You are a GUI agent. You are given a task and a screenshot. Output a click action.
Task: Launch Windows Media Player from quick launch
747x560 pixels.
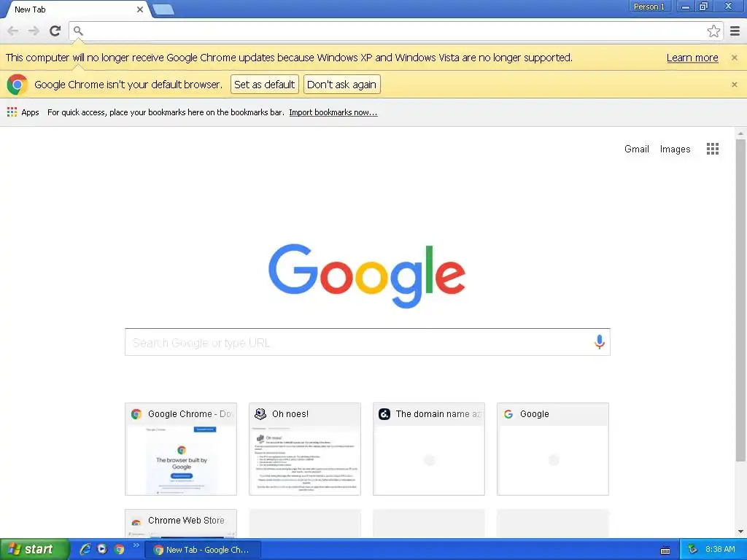pos(102,549)
